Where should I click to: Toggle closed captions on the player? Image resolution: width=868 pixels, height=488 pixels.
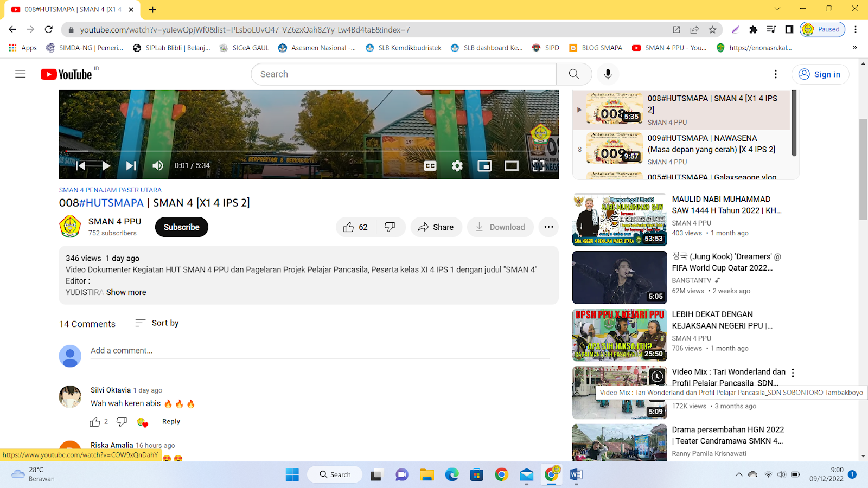click(x=430, y=166)
